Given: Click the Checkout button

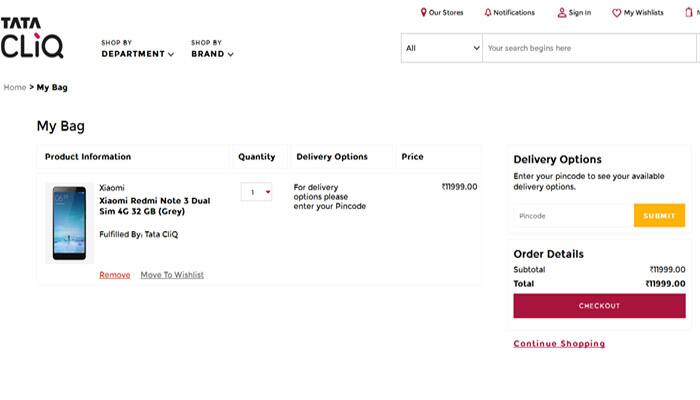Looking at the screenshot, I should [599, 306].
